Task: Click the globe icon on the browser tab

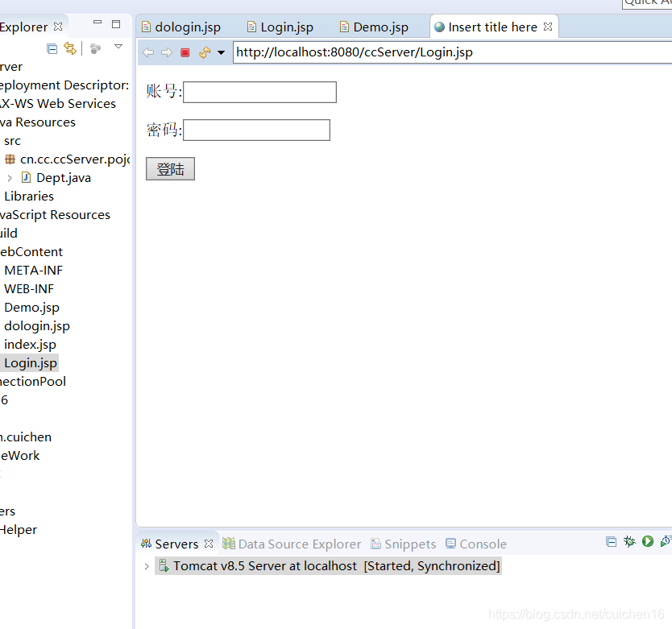Action: (x=439, y=27)
